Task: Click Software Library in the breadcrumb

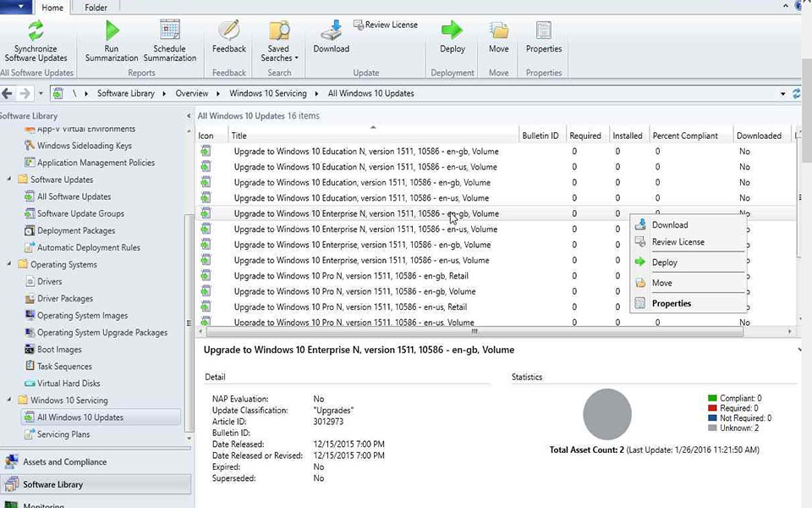Action: click(126, 93)
